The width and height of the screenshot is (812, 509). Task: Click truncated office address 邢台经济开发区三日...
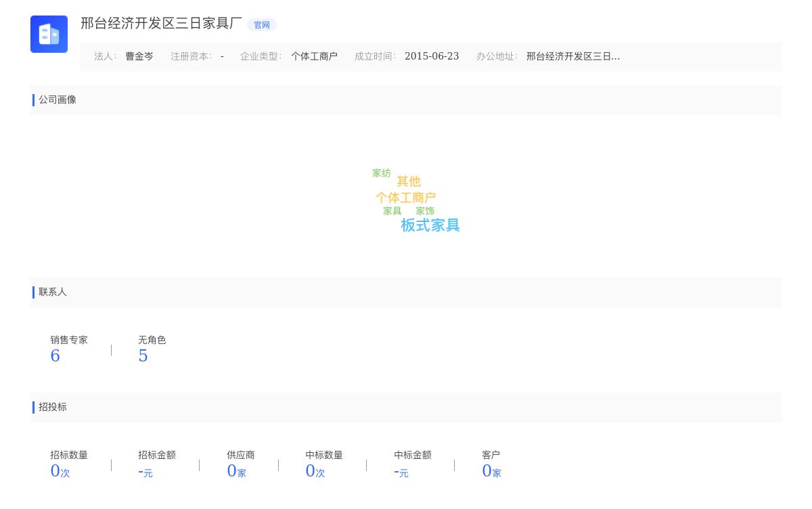click(x=573, y=56)
